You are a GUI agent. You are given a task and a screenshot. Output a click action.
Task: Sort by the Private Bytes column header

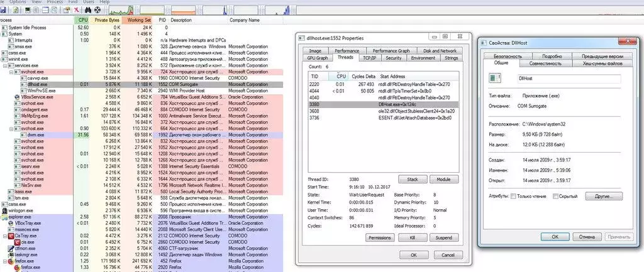click(x=105, y=19)
